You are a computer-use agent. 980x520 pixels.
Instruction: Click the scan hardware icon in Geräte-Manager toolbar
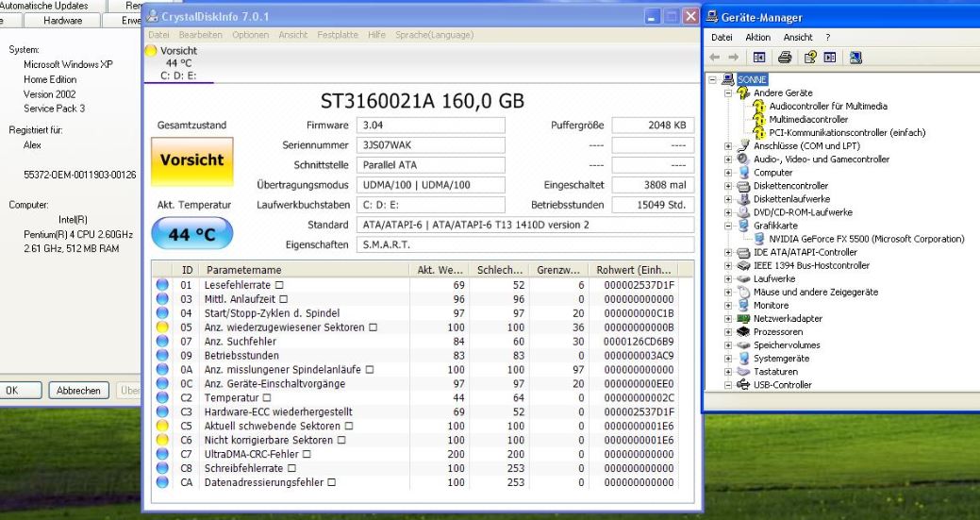coord(855,58)
